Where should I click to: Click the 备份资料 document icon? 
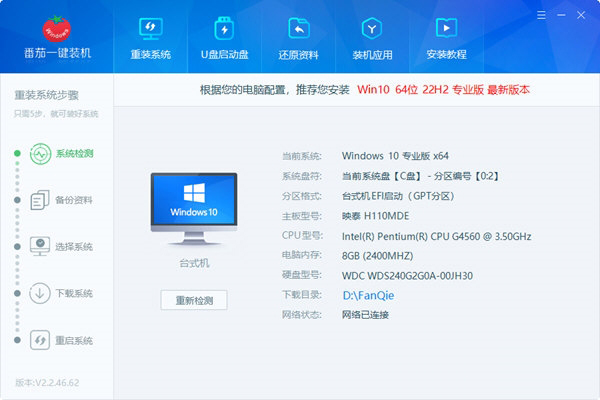(40, 200)
